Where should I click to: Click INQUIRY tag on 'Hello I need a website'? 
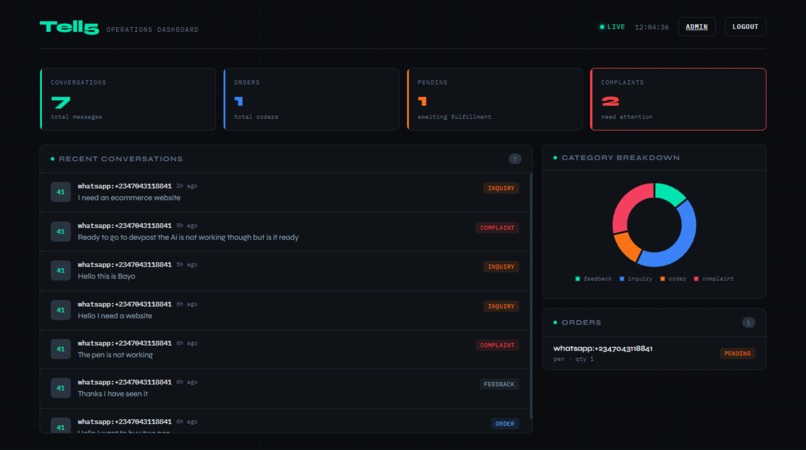[501, 306]
